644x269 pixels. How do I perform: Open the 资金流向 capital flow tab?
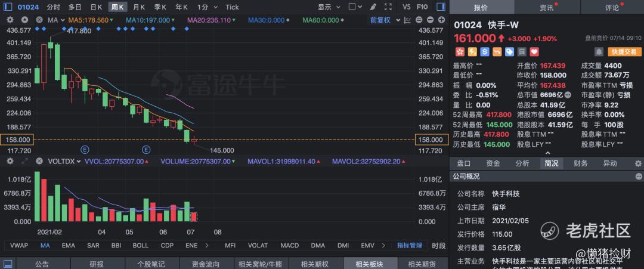pyautogui.click(x=207, y=264)
